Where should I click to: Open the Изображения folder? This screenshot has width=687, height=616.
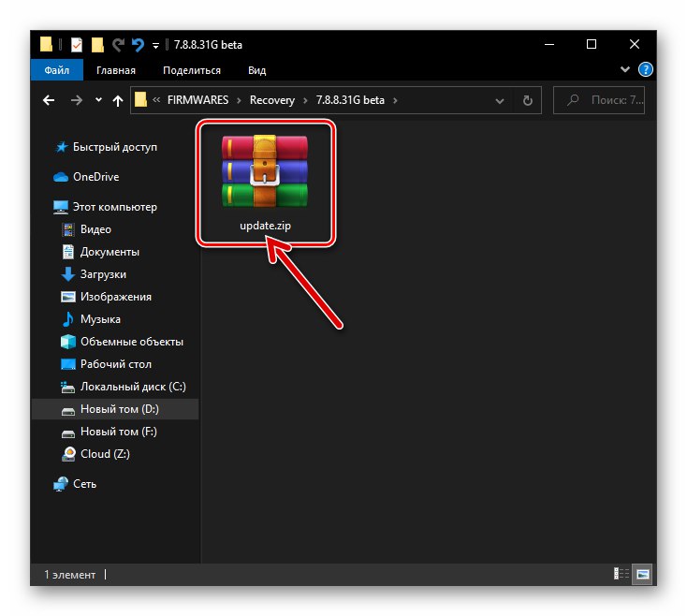point(116,297)
